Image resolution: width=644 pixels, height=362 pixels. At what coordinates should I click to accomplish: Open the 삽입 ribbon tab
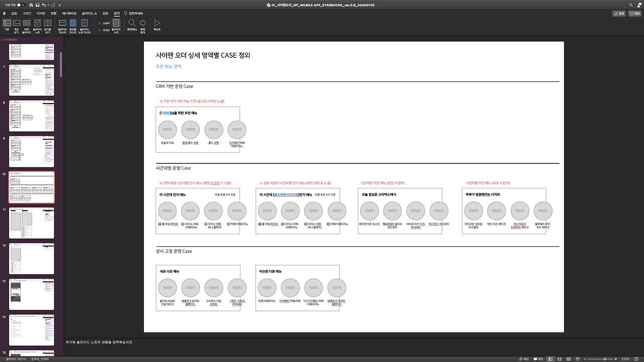(14, 13)
